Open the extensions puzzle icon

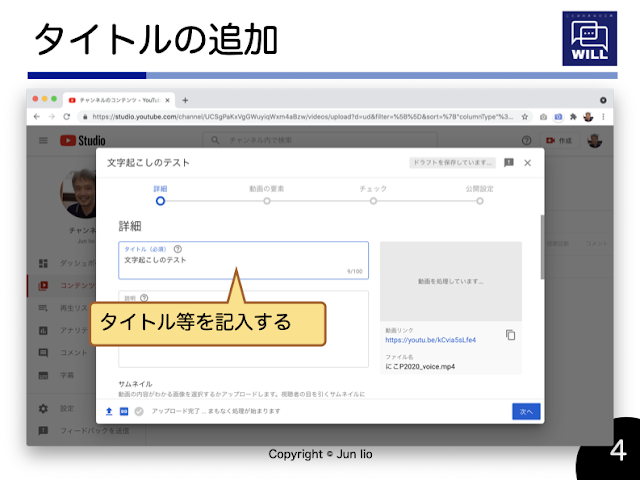pyautogui.click(x=573, y=117)
